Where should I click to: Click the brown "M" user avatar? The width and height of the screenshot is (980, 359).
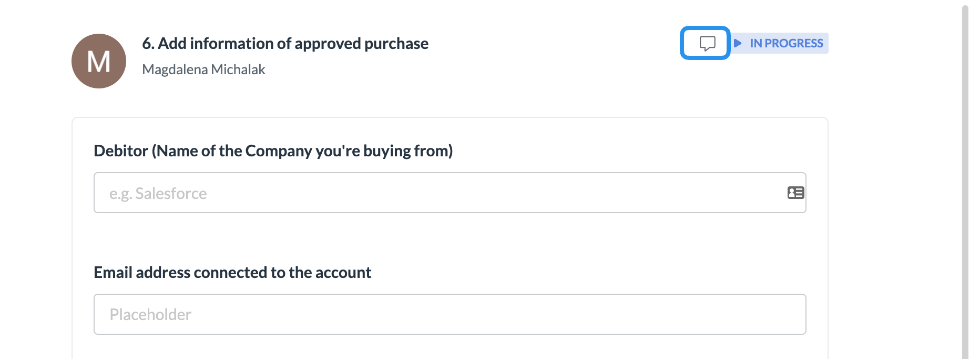[99, 61]
